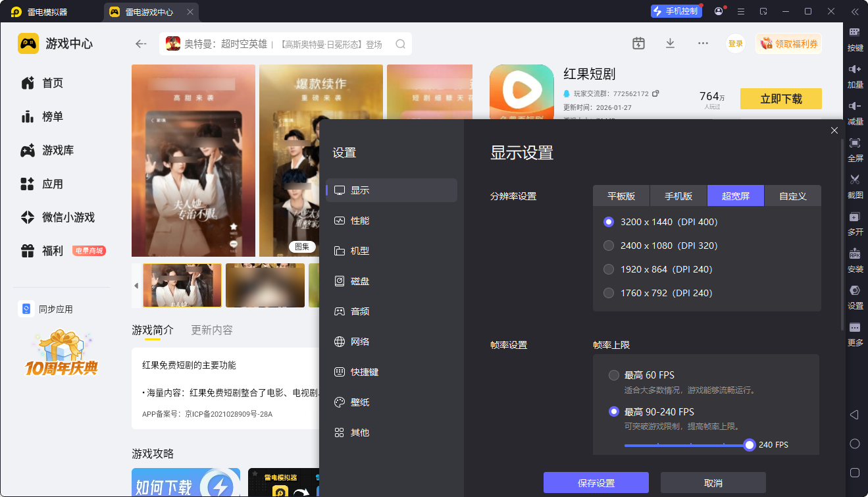
Task: Select 1920 x 864 resolution option
Action: point(609,269)
